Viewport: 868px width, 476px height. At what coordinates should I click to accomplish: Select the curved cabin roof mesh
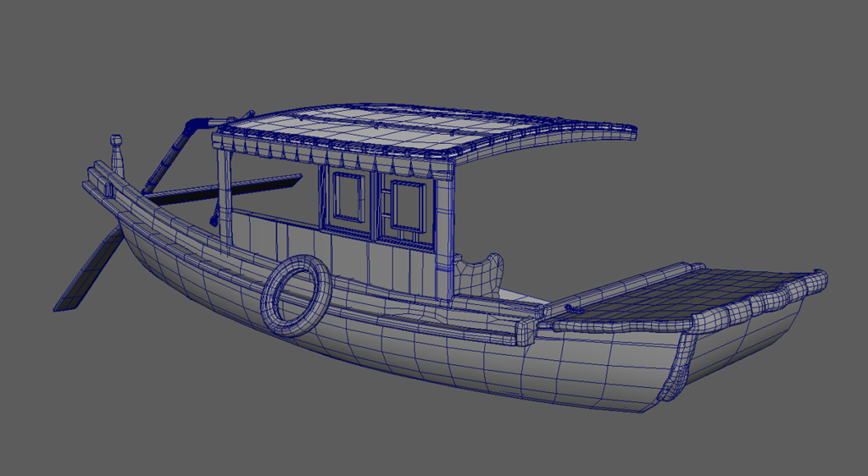[424, 130]
